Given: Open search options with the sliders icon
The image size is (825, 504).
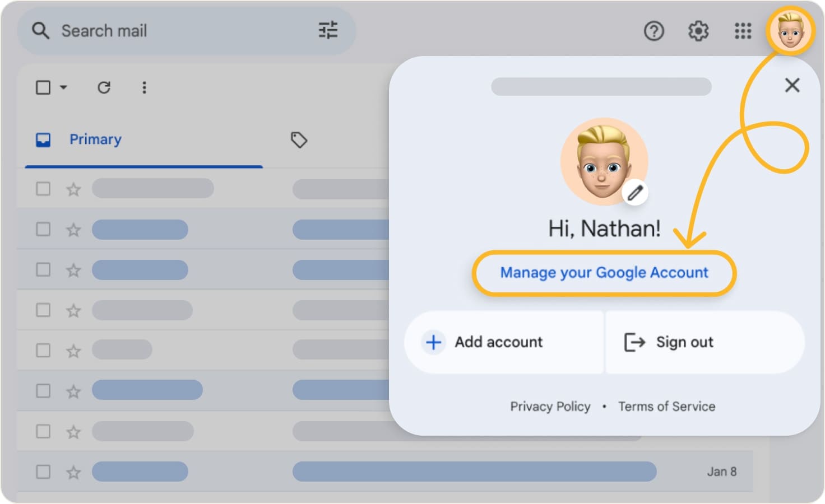Looking at the screenshot, I should coord(328,31).
